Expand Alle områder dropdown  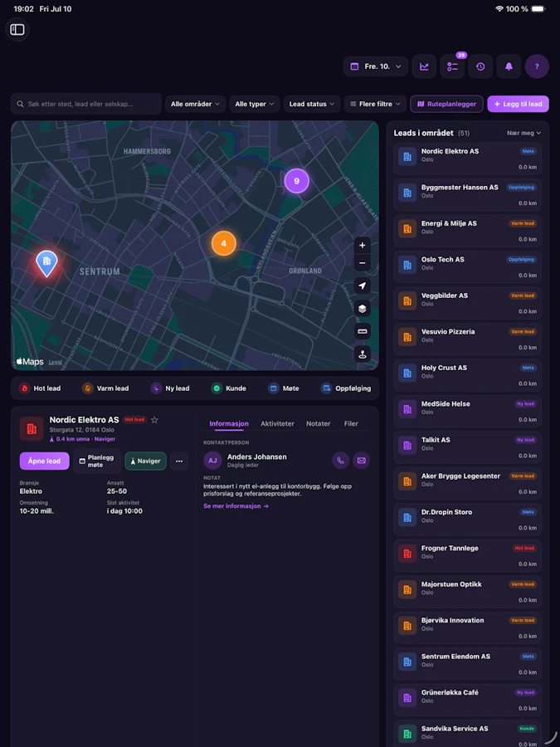click(195, 104)
